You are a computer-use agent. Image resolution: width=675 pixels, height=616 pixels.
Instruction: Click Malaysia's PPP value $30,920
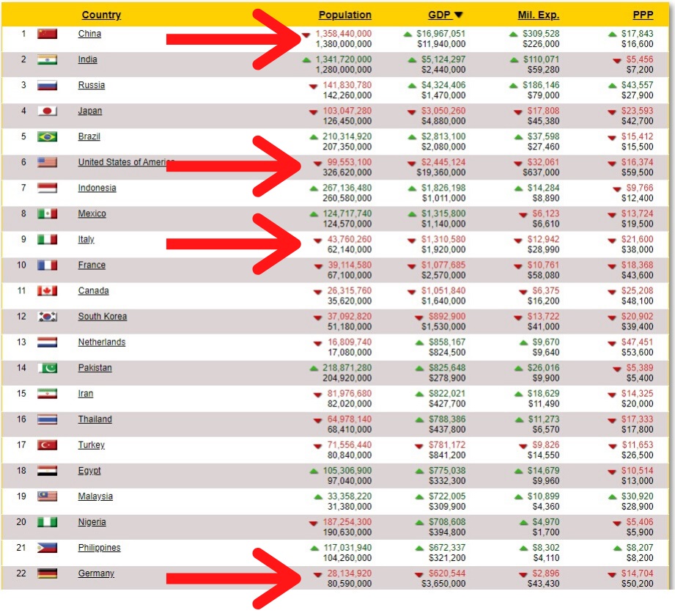point(637,496)
